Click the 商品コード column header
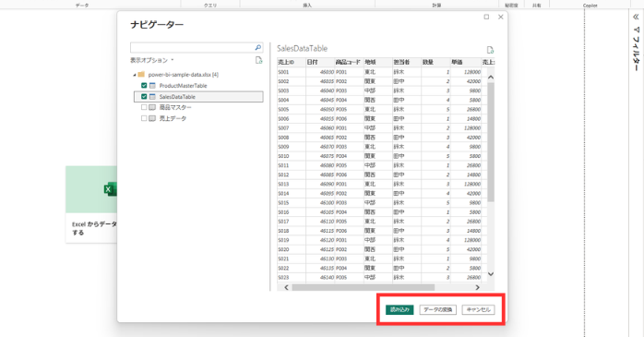Image resolution: width=644 pixels, height=337 pixels. click(x=349, y=62)
